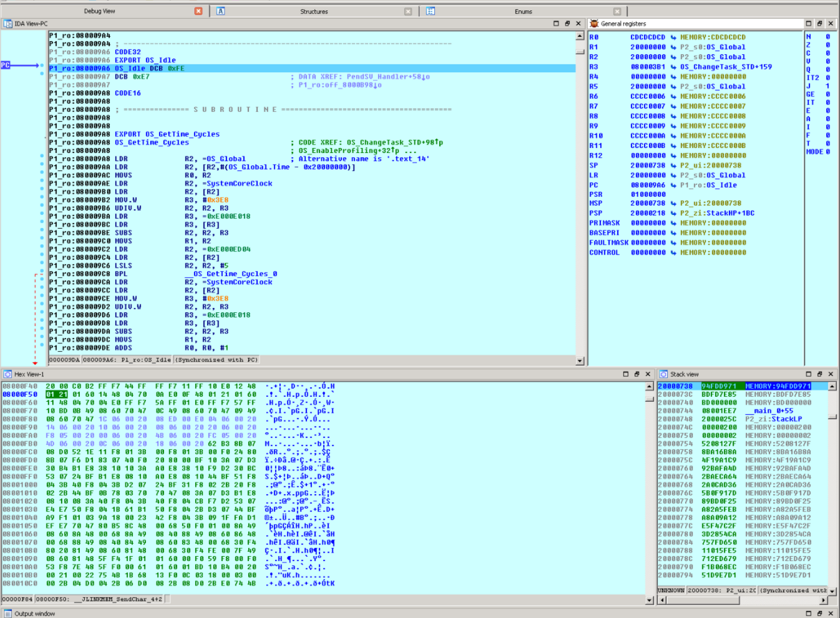Follow the jump arrow for SP register
This screenshot has height=618, width=840.
675,165
